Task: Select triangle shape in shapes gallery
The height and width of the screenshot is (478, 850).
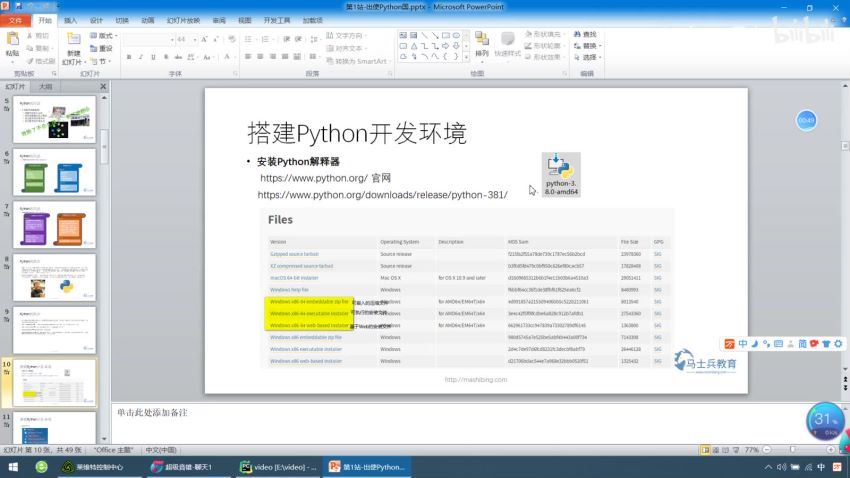Action: pos(414,46)
